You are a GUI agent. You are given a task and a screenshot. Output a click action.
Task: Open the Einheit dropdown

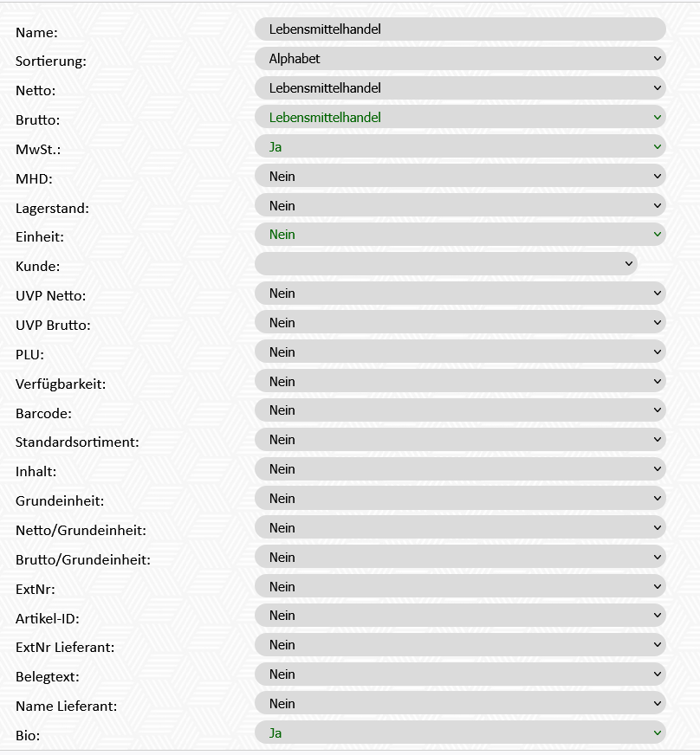(459, 235)
